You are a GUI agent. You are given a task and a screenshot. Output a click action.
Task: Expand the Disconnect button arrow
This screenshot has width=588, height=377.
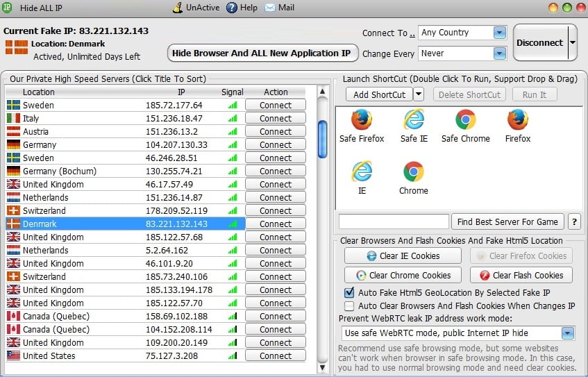(x=573, y=42)
